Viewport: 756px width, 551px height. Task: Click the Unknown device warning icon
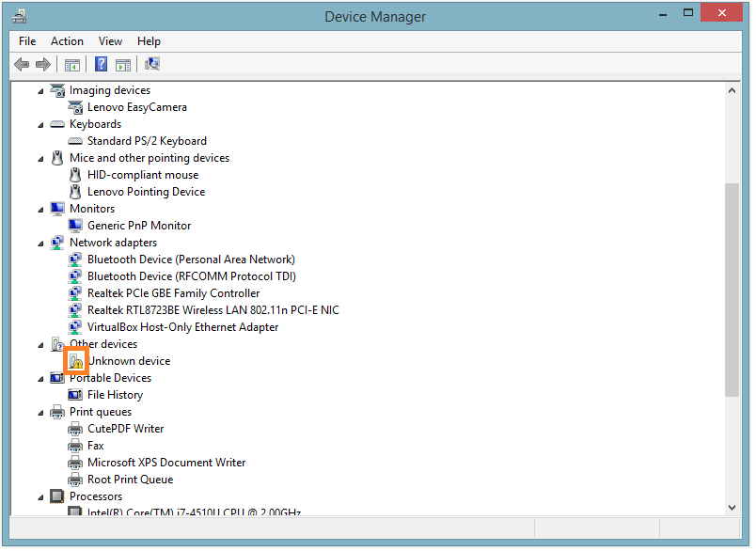[76, 362]
